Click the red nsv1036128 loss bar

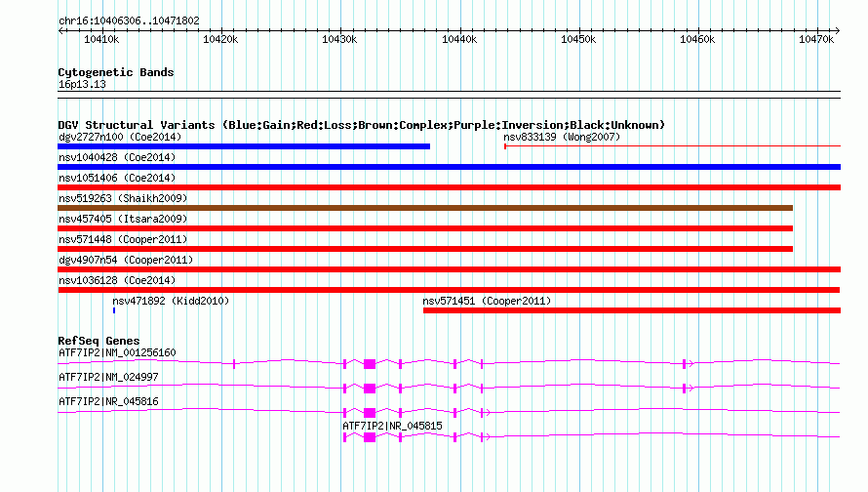449,290
